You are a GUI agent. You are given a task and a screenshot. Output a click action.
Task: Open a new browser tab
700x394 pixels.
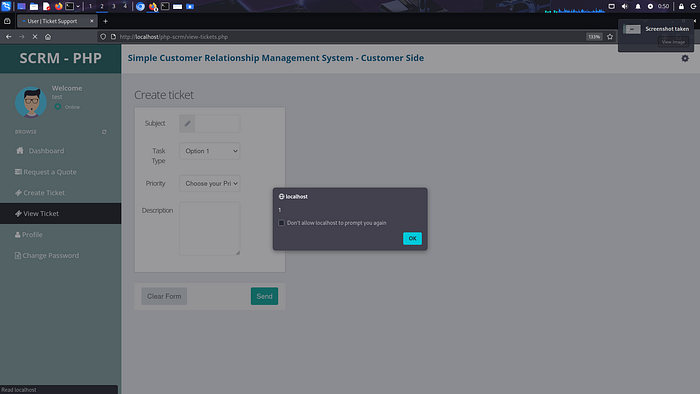tap(105, 21)
